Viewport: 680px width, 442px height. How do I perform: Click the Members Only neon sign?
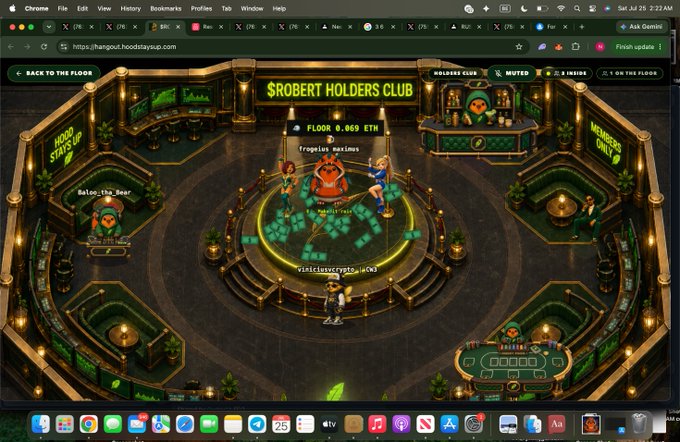(605, 143)
